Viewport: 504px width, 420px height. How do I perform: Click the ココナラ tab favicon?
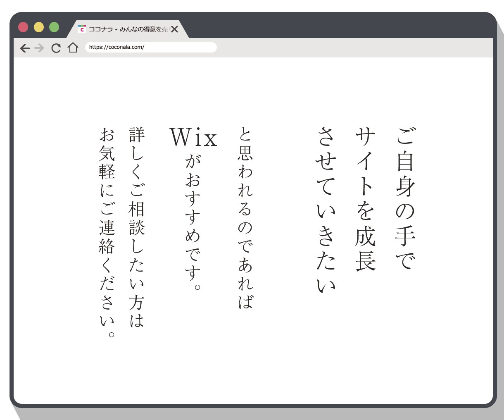click(82, 29)
